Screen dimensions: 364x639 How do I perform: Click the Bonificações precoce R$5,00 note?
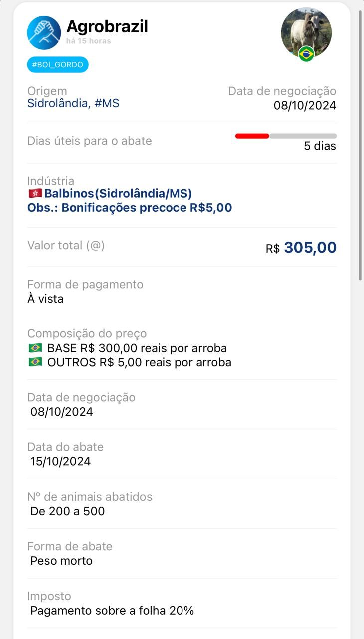tap(130, 208)
